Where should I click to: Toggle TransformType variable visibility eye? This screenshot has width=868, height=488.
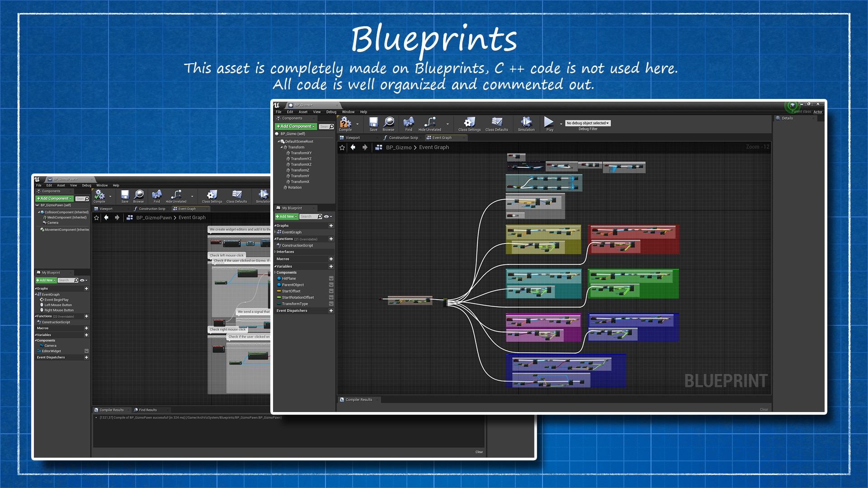point(331,304)
